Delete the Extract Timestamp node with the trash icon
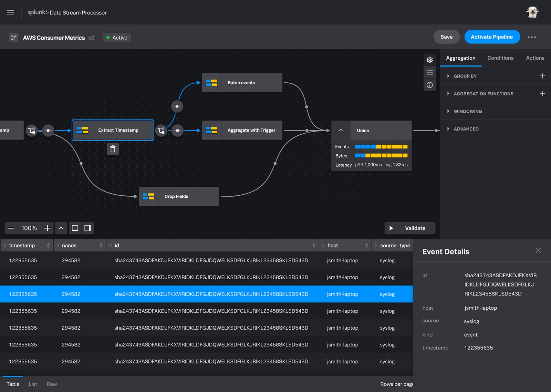 (x=113, y=149)
